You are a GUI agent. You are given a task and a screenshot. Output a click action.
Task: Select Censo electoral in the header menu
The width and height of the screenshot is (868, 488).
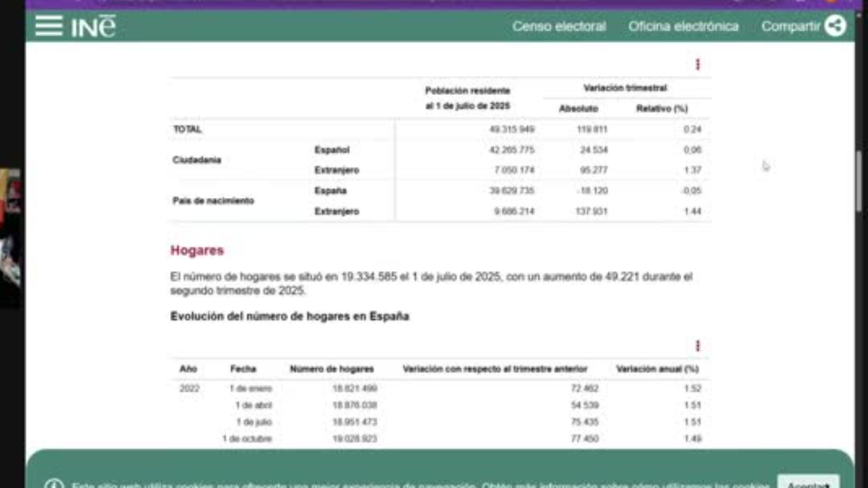[559, 26]
